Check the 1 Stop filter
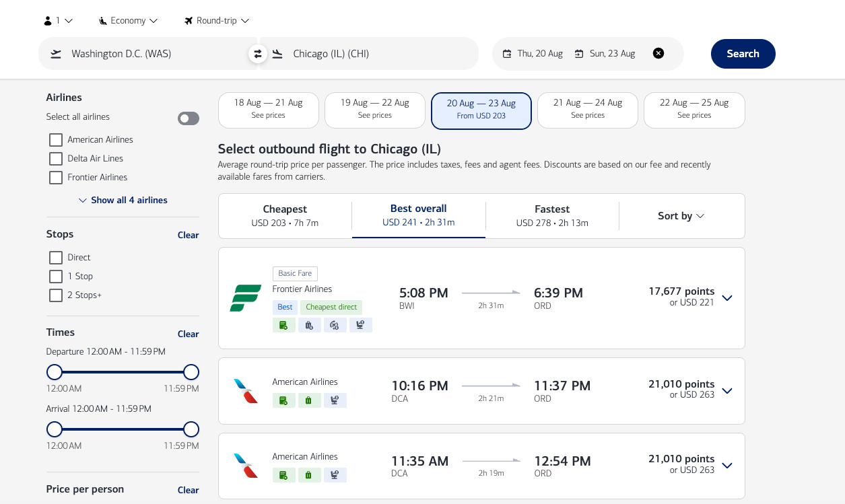The height and width of the screenshot is (504, 845). click(56, 277)
